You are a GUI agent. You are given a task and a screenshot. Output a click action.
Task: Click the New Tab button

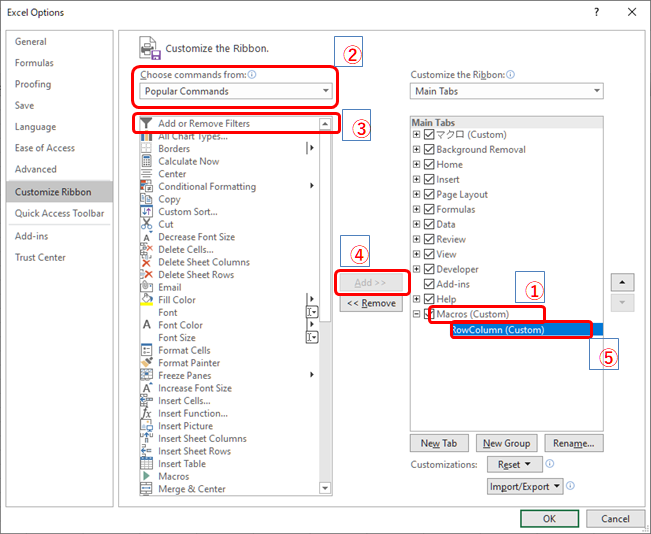439,443
